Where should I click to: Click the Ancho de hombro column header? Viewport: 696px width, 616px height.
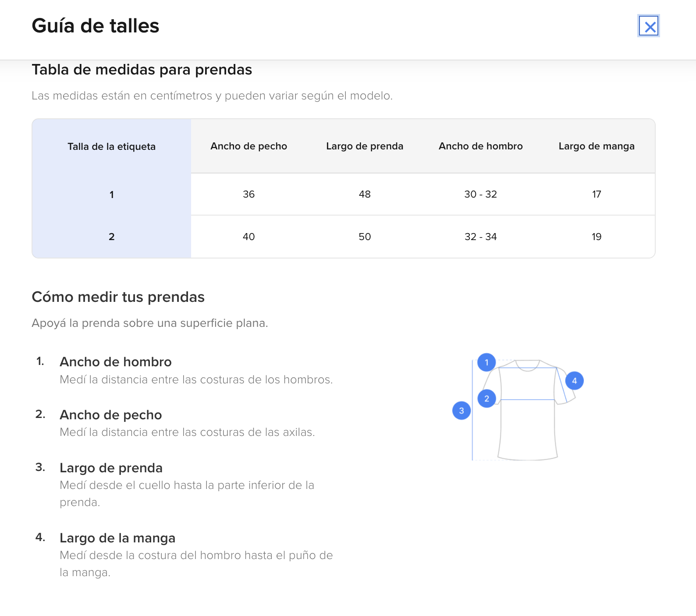pyautogui.click(x=480, y=146)
